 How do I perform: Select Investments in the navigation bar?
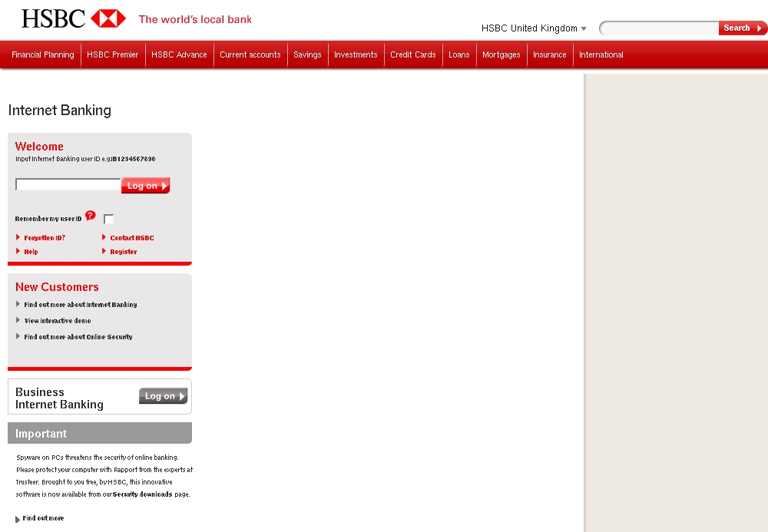(x=356, y=55)
